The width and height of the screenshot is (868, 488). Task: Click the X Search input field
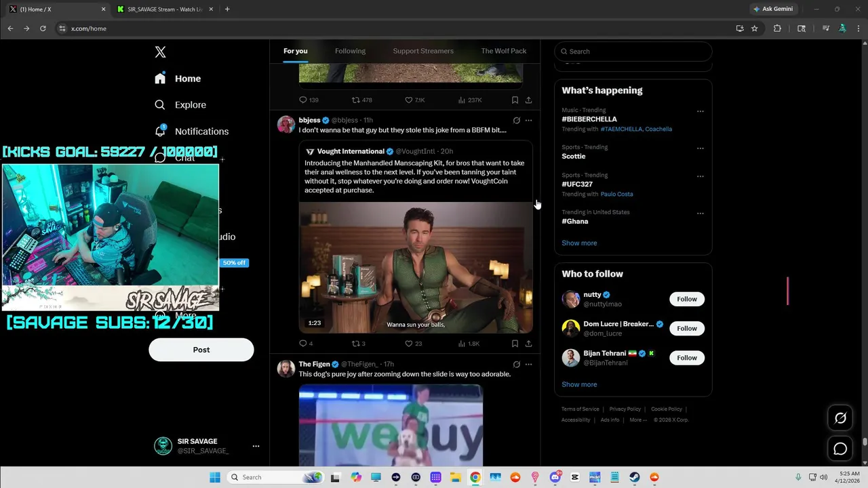coord(633,52)
